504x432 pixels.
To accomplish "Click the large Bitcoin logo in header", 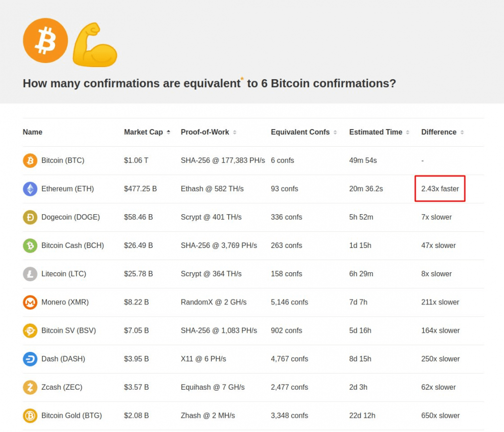I will click(45, 41).
